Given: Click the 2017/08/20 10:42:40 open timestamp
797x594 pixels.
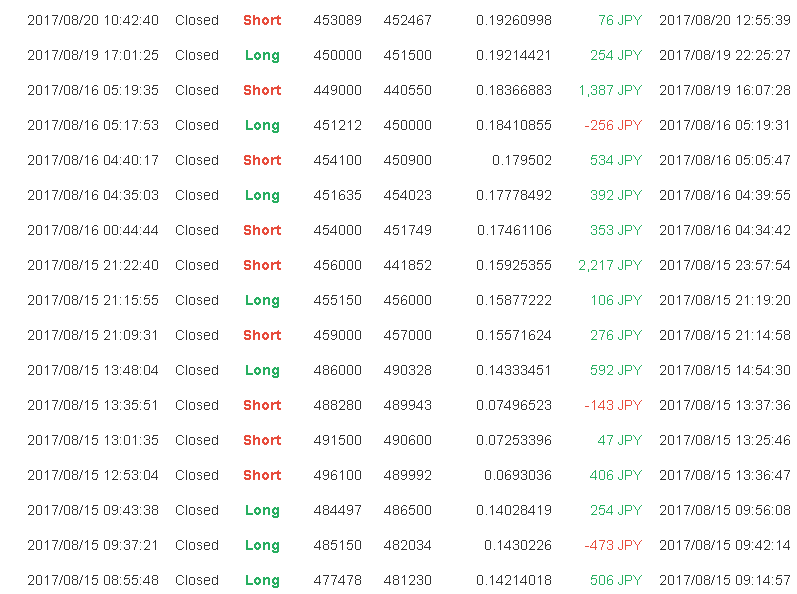Looking at the screenshot, I should 93,20.
